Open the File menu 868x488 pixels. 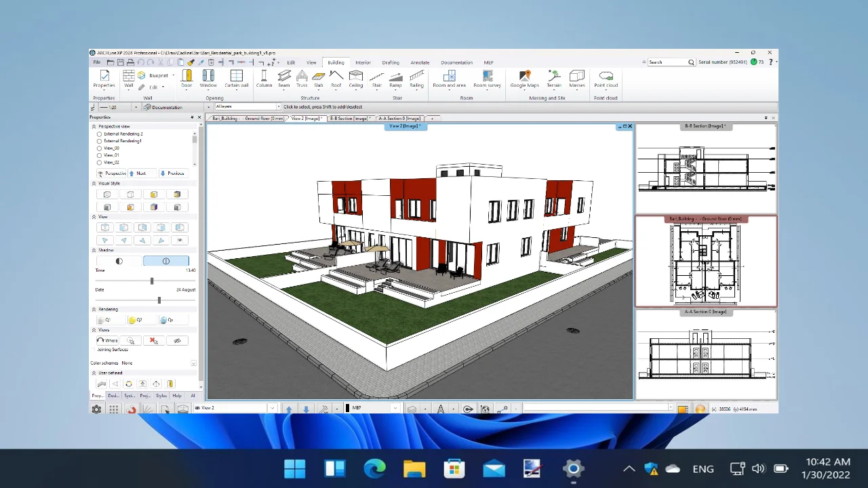click(x=97, y=62)
